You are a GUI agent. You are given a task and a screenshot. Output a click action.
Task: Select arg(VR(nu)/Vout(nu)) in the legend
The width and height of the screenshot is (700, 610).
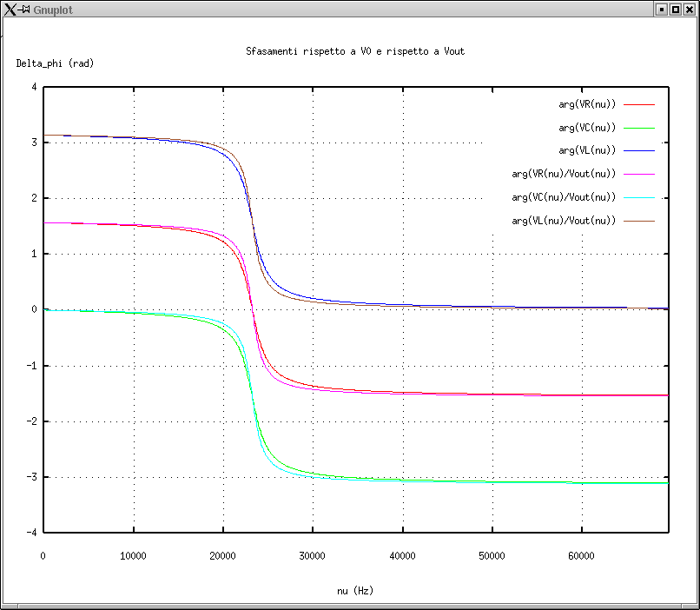pos(564,174)
